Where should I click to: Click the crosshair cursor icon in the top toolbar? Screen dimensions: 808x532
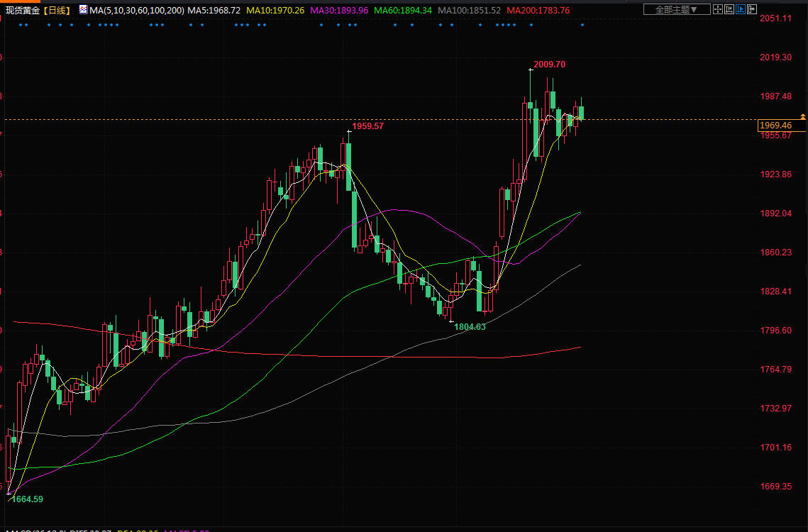(x=718, y=9)
